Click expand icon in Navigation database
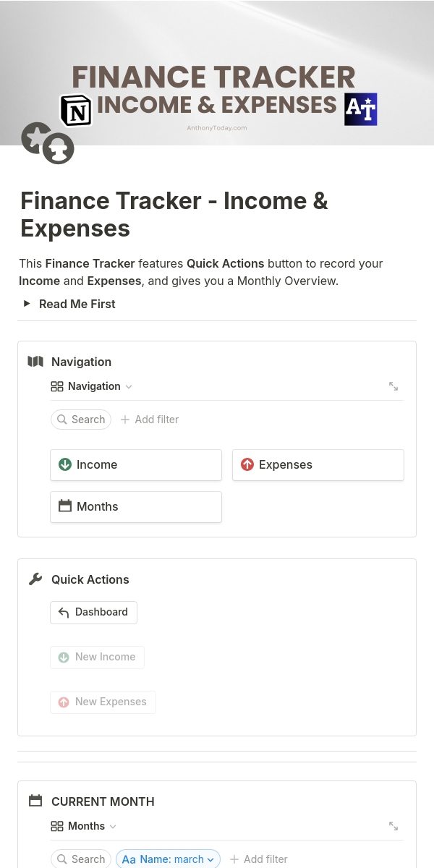Viewport: 434px width, 868px height. [393, 386]
